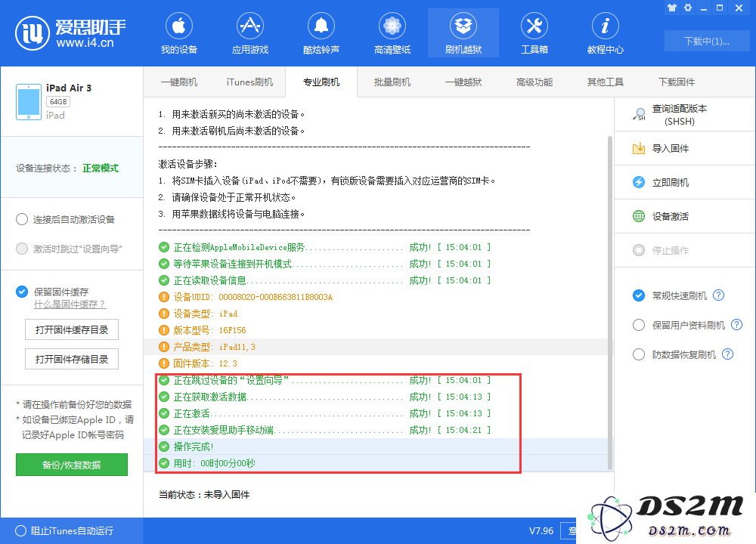Screen dimensions: 756x544
Task: Select 保留用户资料刷机 radio option
Action: (x=638, y=325)
